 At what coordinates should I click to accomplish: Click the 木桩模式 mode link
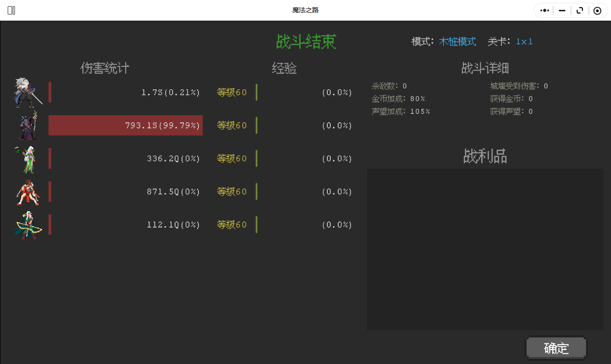click(457, 41)
